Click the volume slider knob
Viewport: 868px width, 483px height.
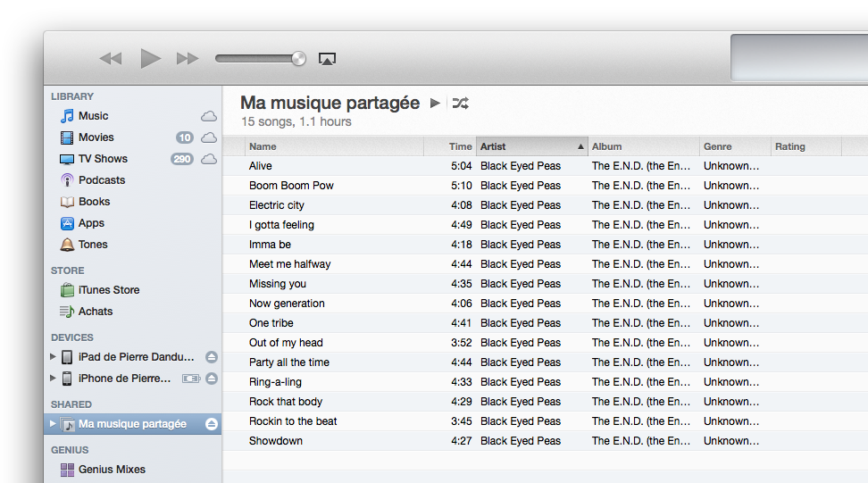(298, 59)
